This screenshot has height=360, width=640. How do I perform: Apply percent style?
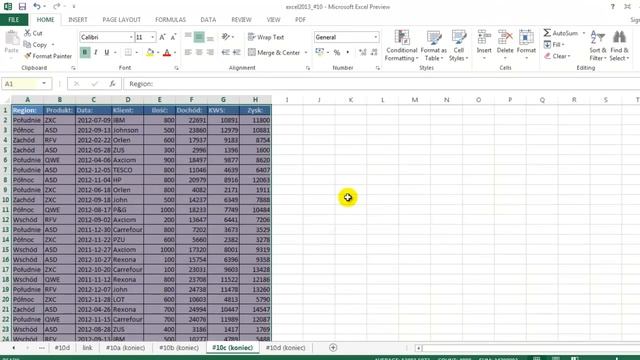[x=337, y=52]
